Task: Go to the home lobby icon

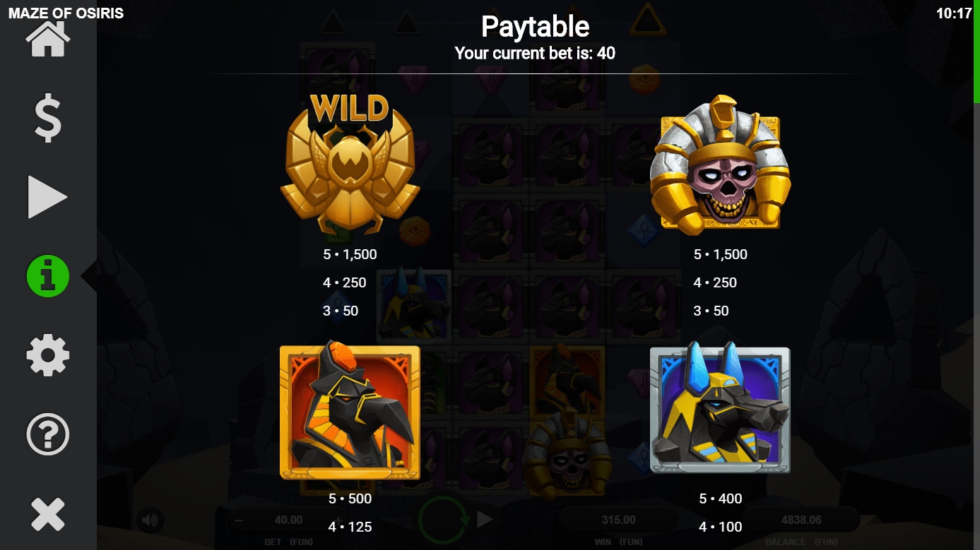Action: (48, 40)
